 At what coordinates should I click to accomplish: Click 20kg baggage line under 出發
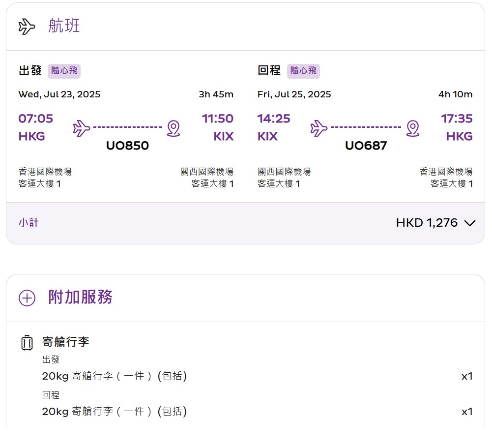(x=115, y=376)
